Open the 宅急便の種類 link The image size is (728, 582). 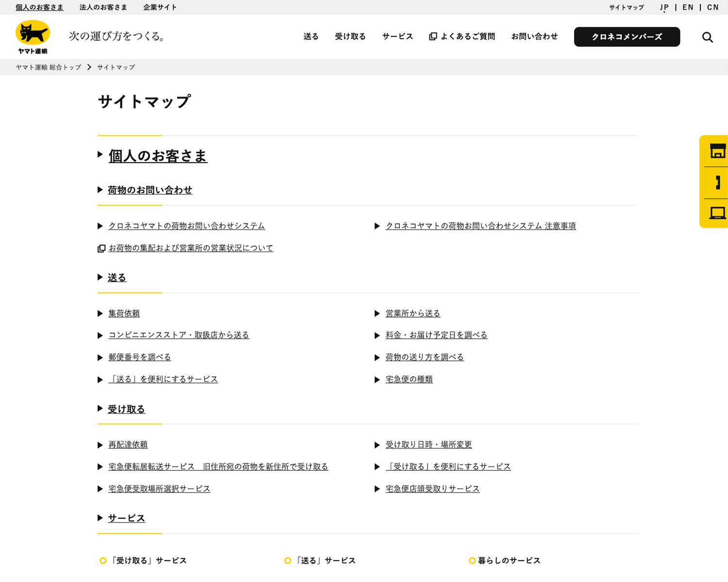coord(409,379)
